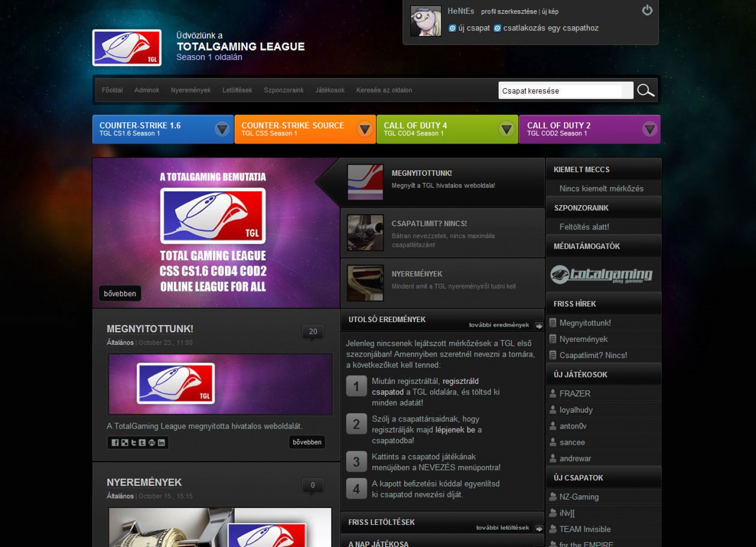Share Megnyitottunk post on StumbleUpon
This screenshot has width=756, height=547.
point(152,443)
